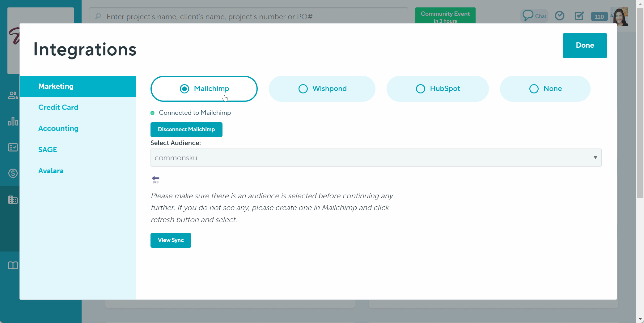Switch to the Credit Card tab
The width and height of the screenshot is (644, 323).
[x=58, y=107]
